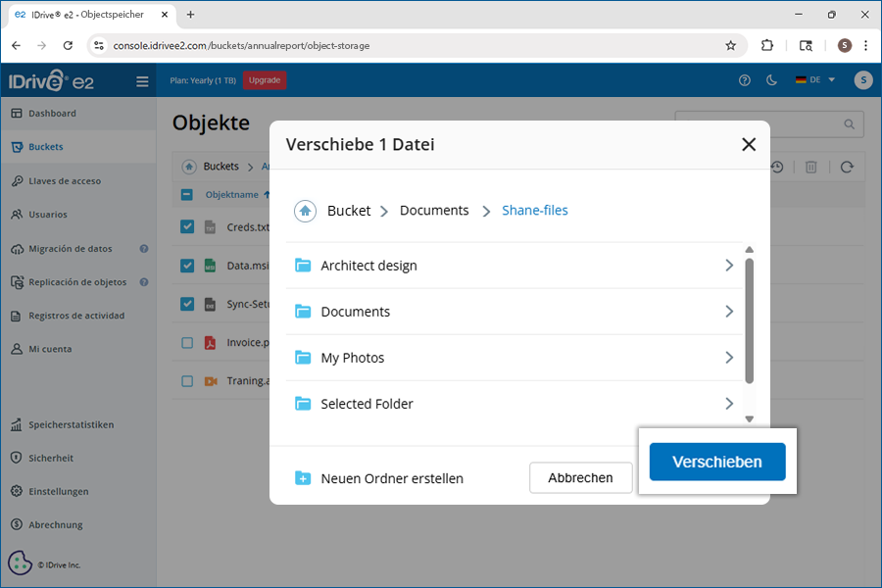Click the trash delete icon
Image resolution: width=882 pixels, height=588 pixels.
coord(811,168)
